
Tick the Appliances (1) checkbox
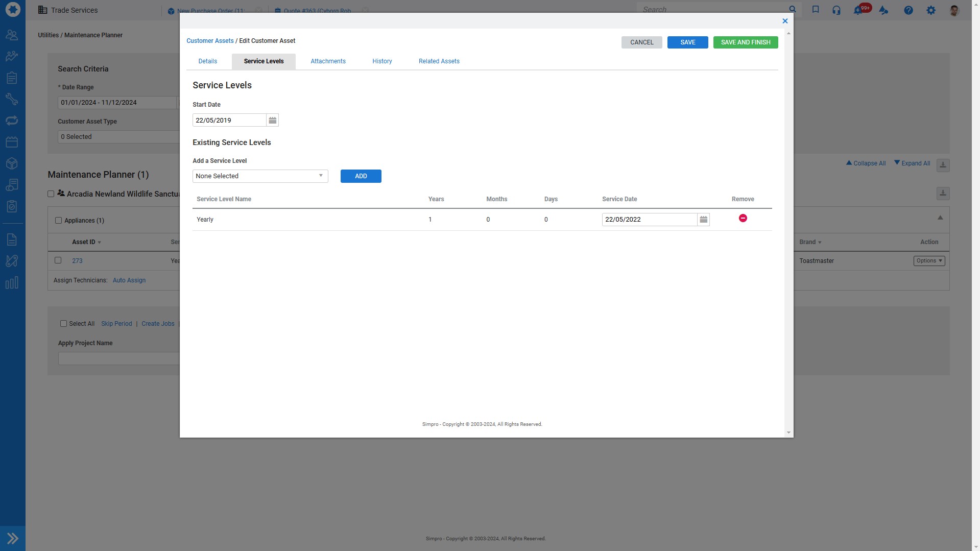point(58,221)
